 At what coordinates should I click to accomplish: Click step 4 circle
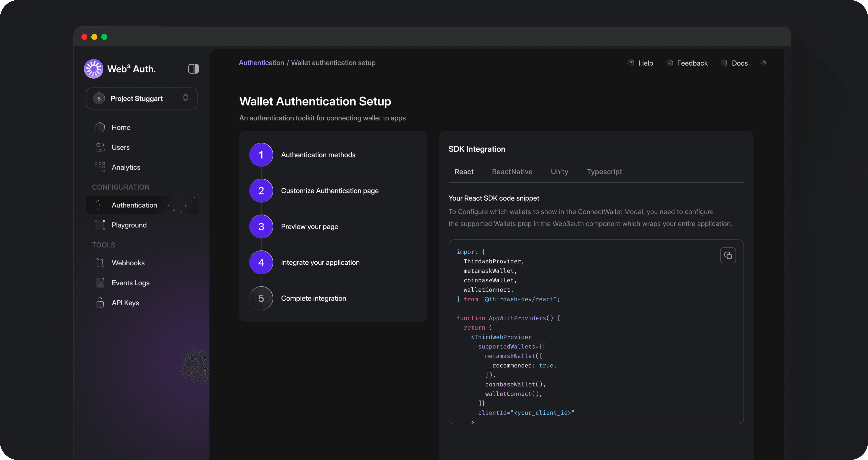pyautogui.click(x=261, y=263)
